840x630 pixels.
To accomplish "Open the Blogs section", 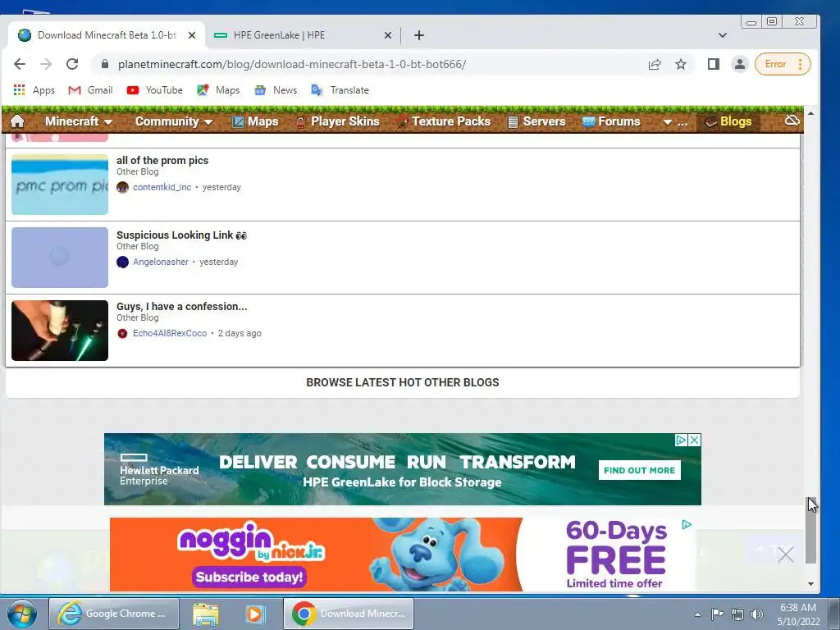I will click(x=728, y=121).
